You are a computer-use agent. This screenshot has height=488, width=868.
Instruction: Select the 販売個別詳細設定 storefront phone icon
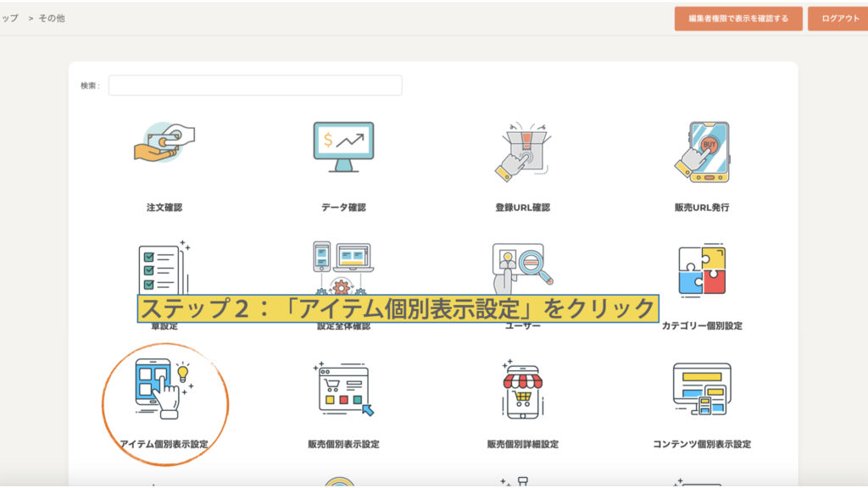522,388
